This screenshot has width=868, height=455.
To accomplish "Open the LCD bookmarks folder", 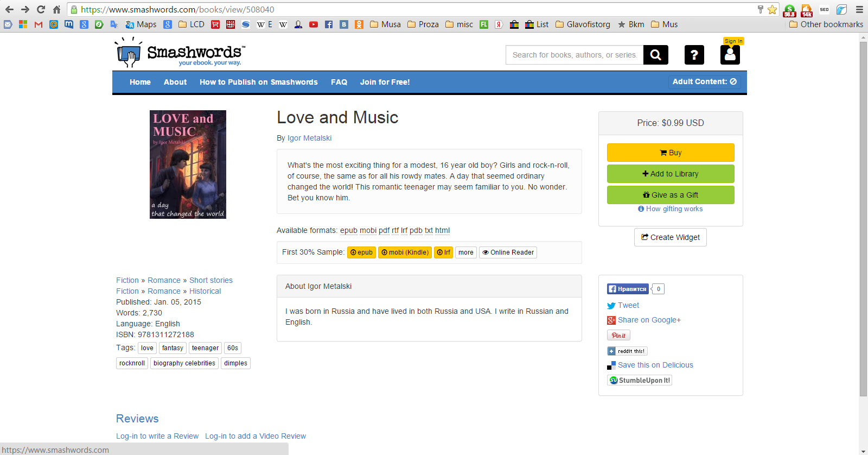I will click(x=192, y=24).
